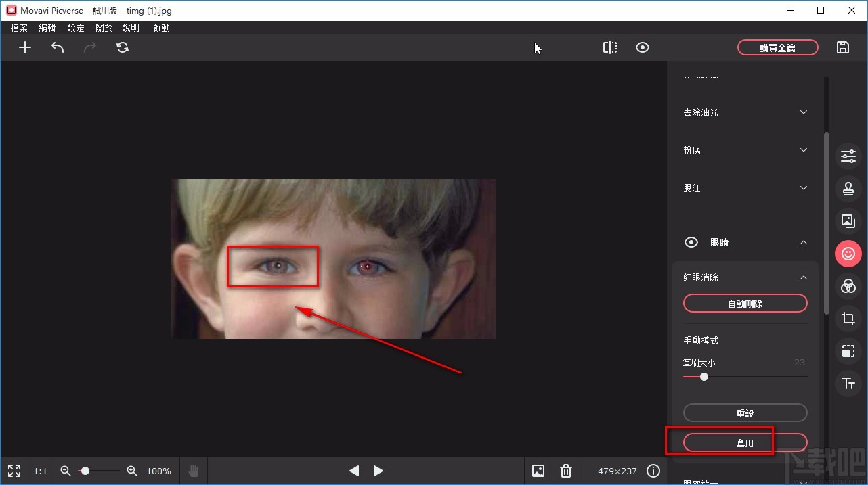Select the resize frame tool
The width and height of the screenshot is (868, 485).
pyautogui.click(x=848, y=351)
